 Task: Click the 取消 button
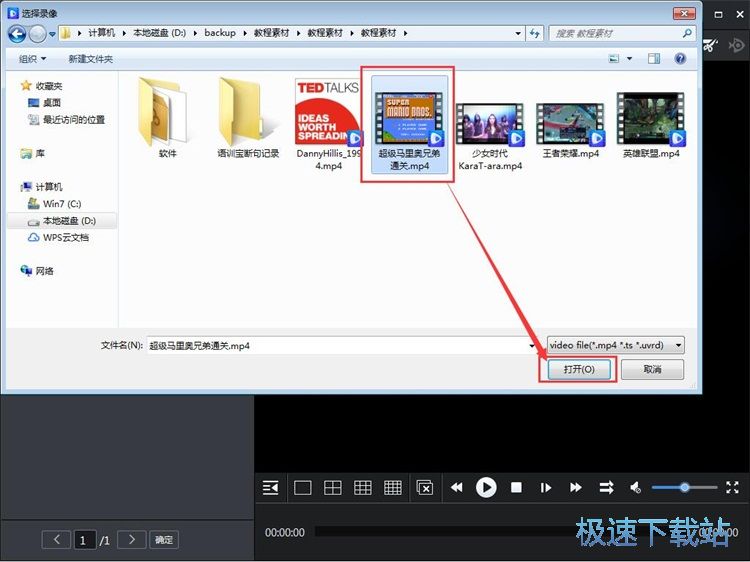click(x=652, y=369)
